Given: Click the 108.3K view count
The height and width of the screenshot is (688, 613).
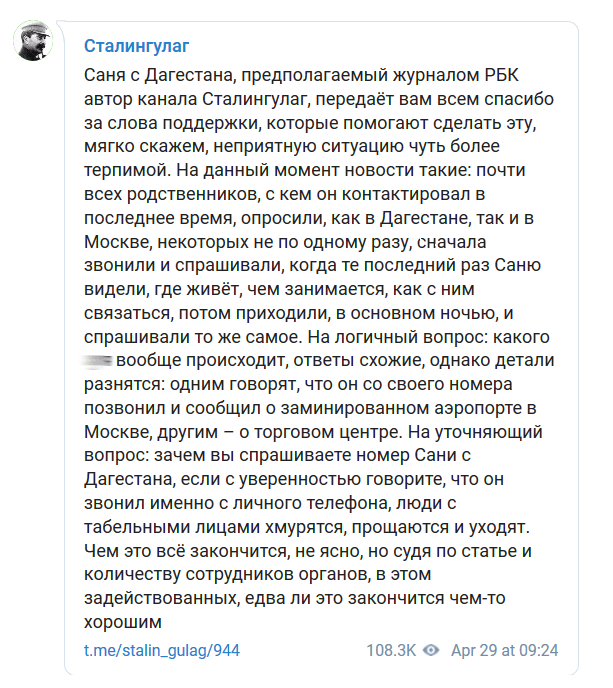Looking at the screenshot, I should pyautogui.click(x=391, y=650).
